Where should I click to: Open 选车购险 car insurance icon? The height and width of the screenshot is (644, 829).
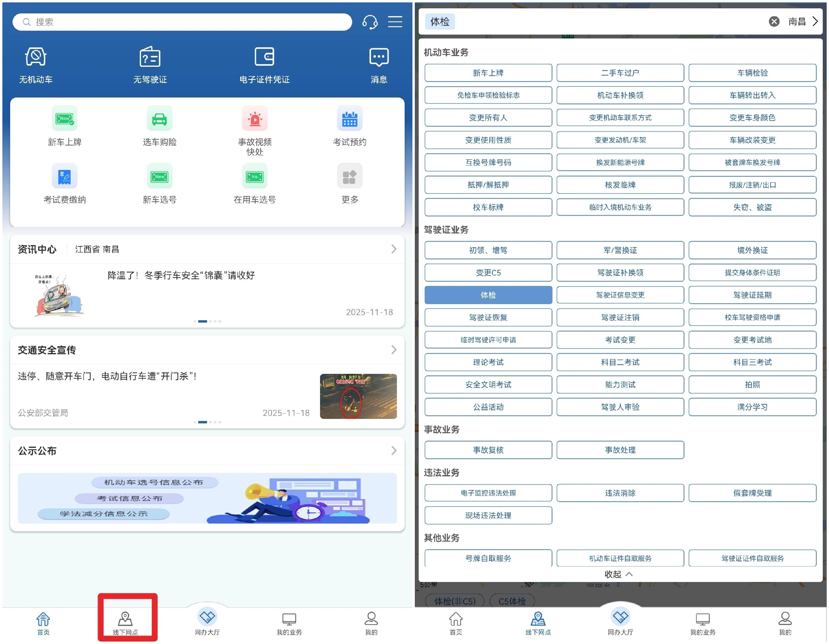[x=159, y=118]
